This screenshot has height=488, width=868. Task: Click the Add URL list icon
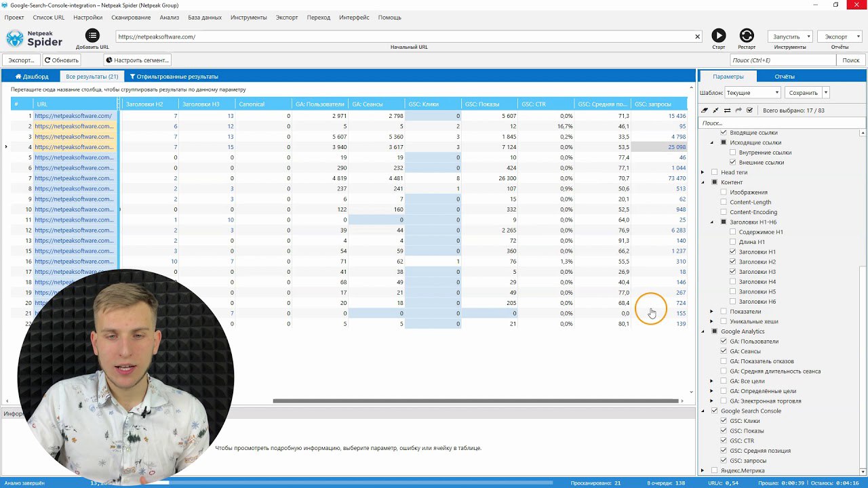92,35
